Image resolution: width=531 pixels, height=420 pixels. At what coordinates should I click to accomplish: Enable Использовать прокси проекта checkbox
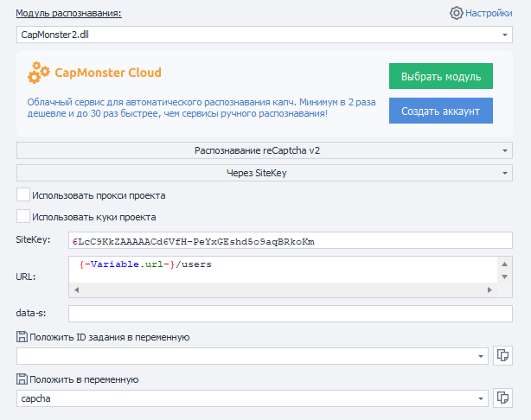23,195
